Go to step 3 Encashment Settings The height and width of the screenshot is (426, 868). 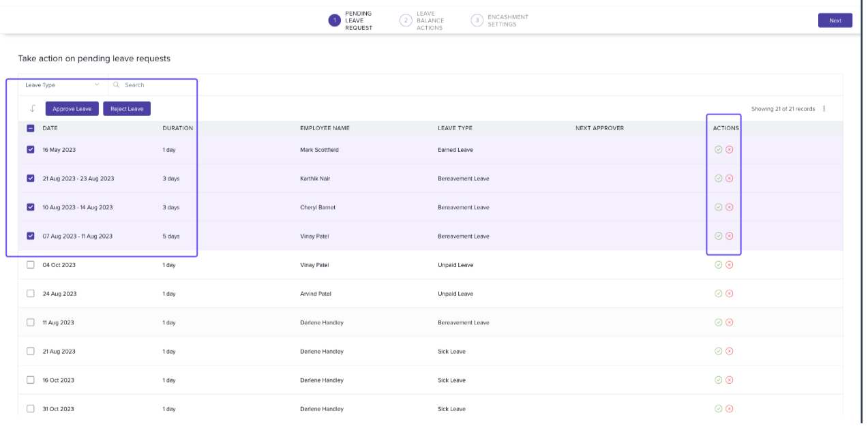tap(500, 21)
